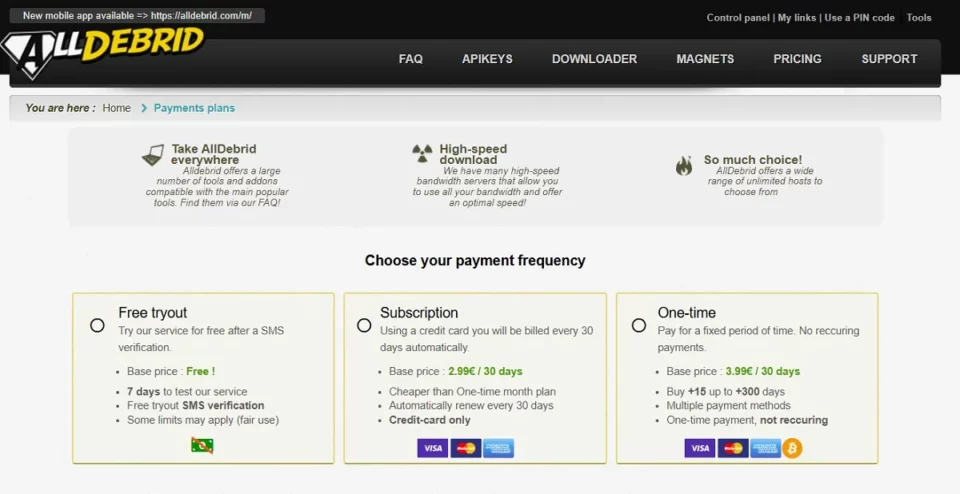Image resolution: width=960 pixels, height=494 pixels.
Task: Click the laptop icon beside Take AllDebrid everywhere
Action: (153, 155)
